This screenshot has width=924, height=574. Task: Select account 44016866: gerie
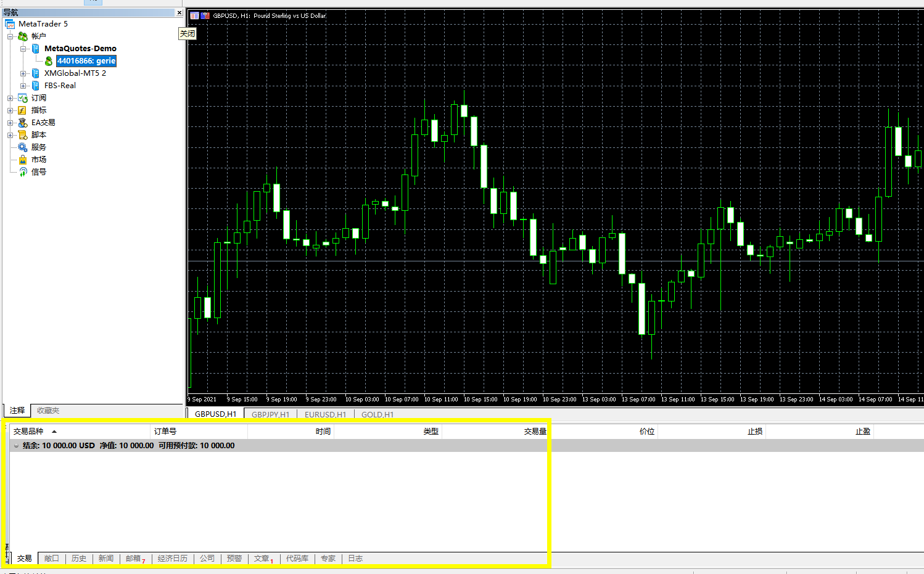coord(86,61)
